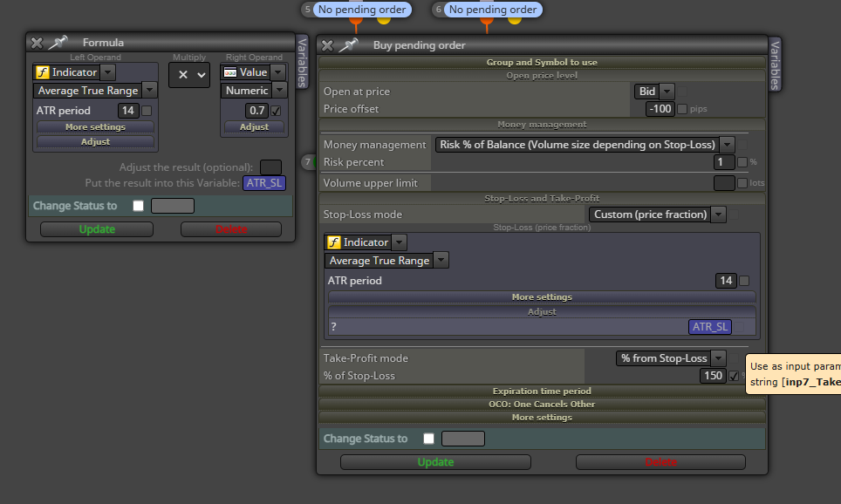Screen dimensions: 841x504
Task: Toggle Change Status to checkbox in Formula panel
Action: pyautogui.click(x=139, y=206)
